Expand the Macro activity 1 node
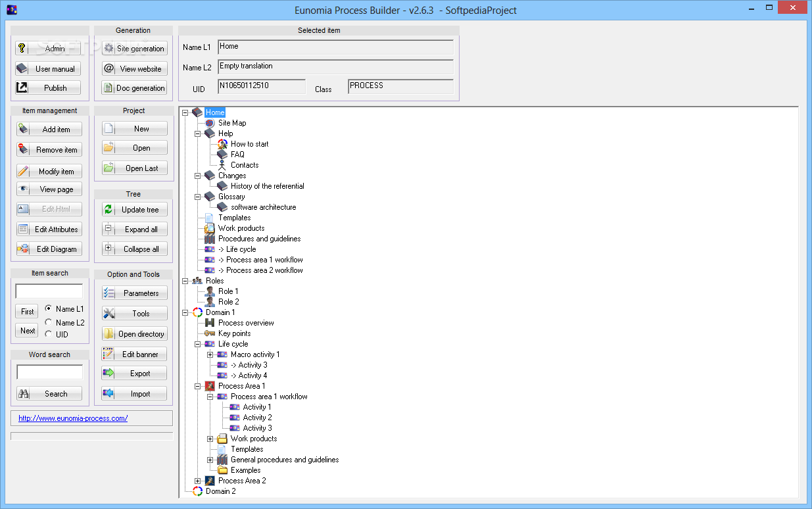Viewport: 812px width, 509px height. 210,354
